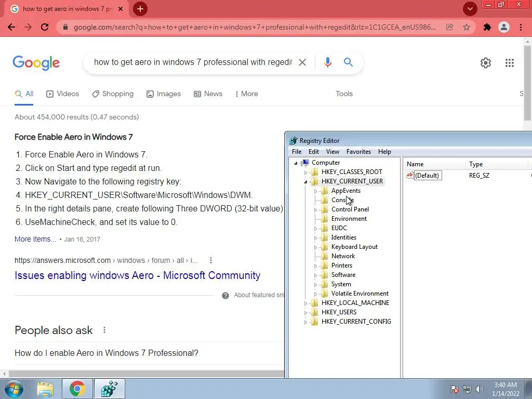Click the blue search magnifier button
This screenshot has width=532, height=399.
[x=348, y=62]
